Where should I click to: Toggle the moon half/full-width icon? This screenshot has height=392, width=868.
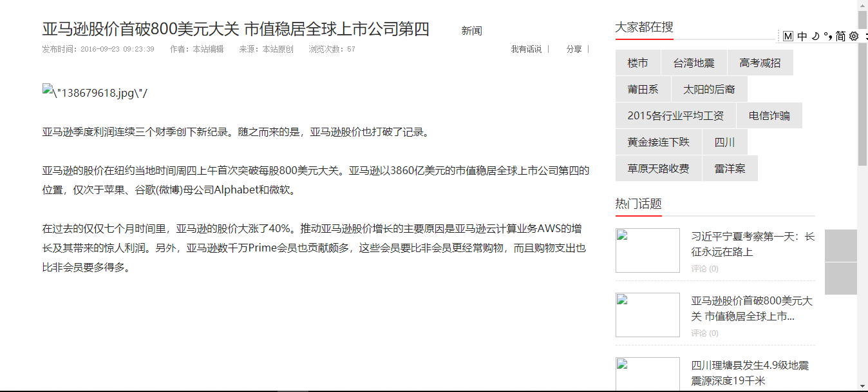coord(815,36)
